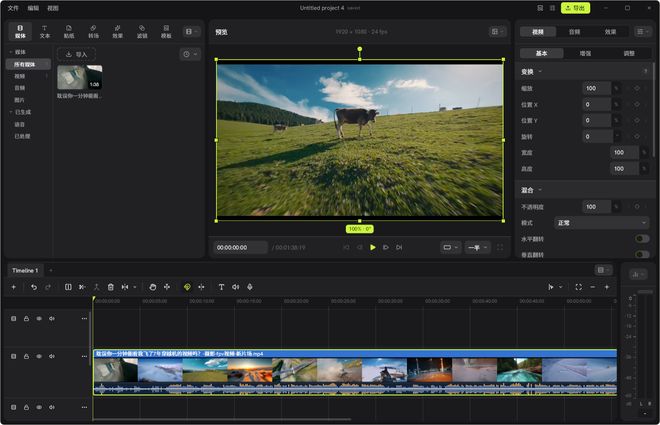The image size is (660, 425).
Task: Switch to the 音频 audio properties tab
Action: click(x=574, y=32)
